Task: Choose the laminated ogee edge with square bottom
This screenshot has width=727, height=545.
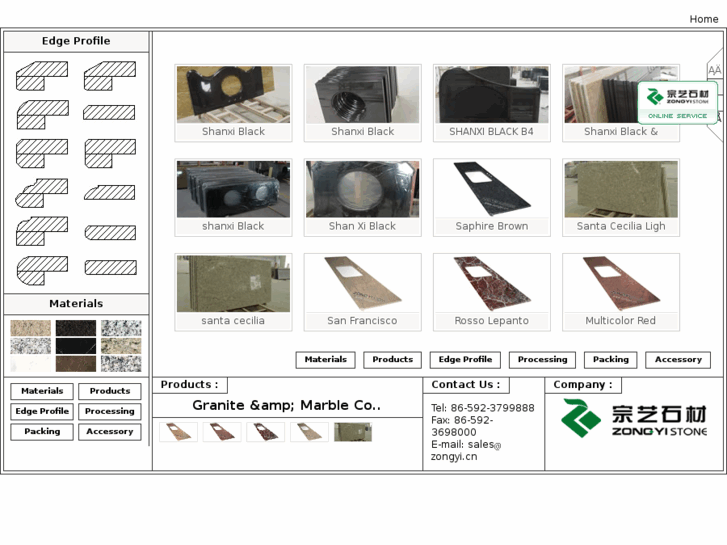Action: 42,231
